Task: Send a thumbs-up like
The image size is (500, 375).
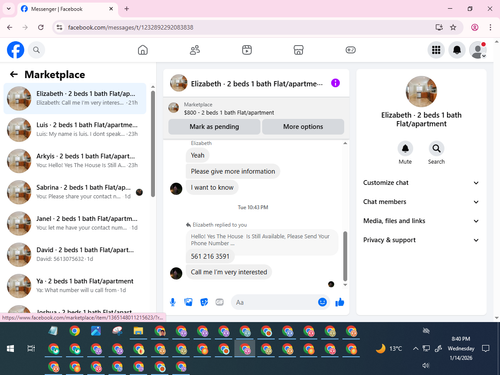Action: (x=340, y=302)
